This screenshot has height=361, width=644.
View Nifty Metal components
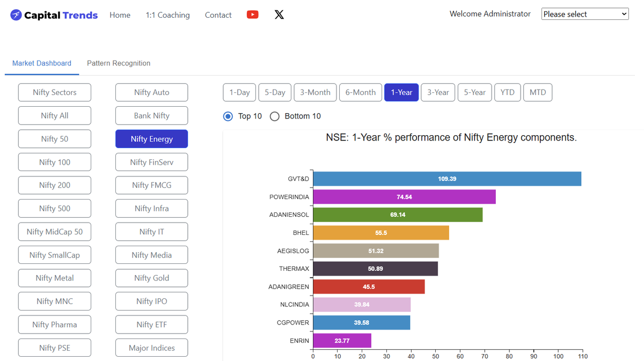[x=55, y=278]
